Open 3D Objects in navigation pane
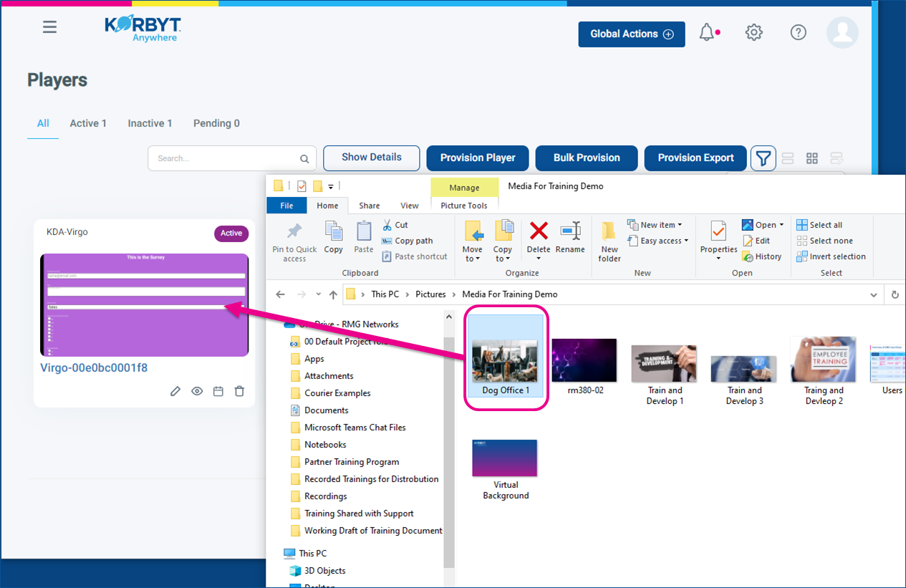The image size is (906, 588). [x=324, y=571]
